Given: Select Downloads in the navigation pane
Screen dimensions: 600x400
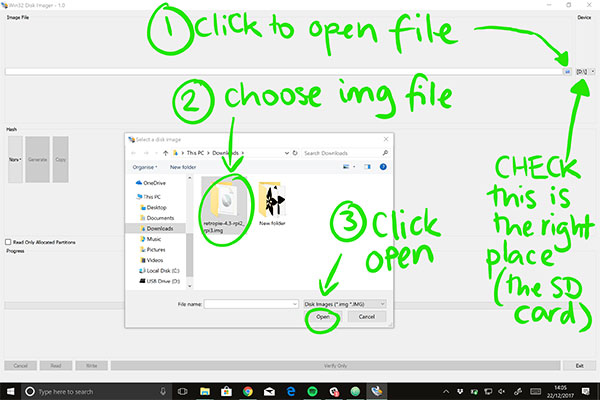Looking at the screenshot, I should (160, 229).
